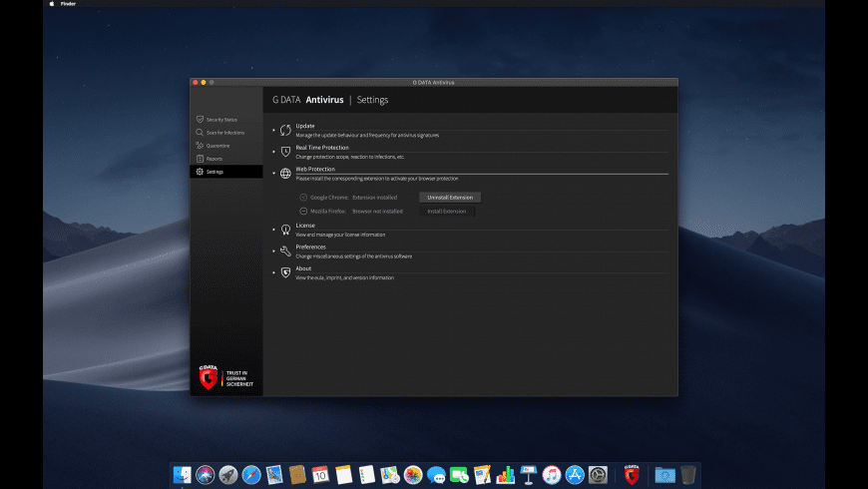868x489 pixels.
Task: Expand the Update section triangle
Action: pyautogui.click(x=273, y=130)
